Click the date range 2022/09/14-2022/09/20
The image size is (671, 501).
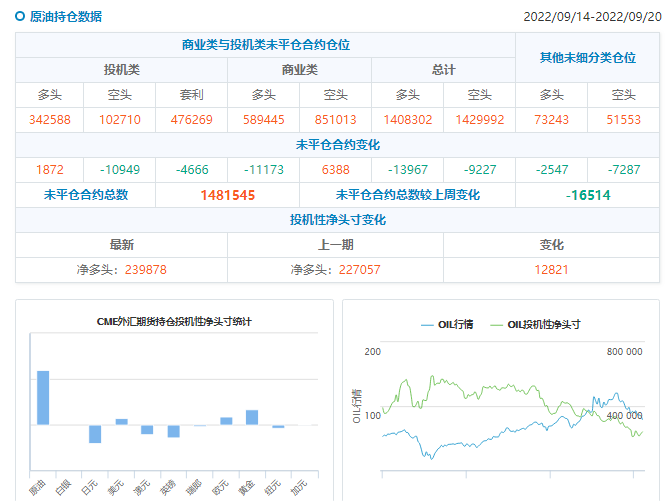pos(593,17)
